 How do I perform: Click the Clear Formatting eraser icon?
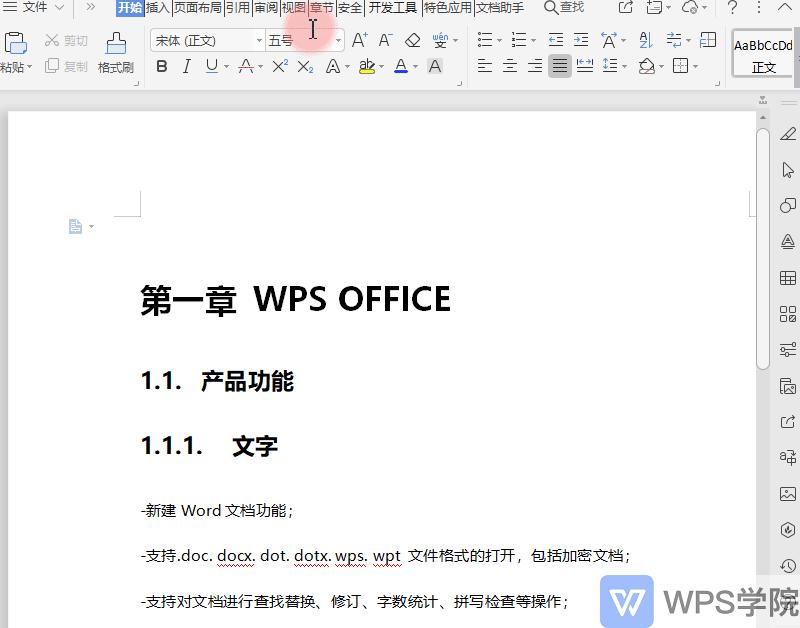click(410, 39)
